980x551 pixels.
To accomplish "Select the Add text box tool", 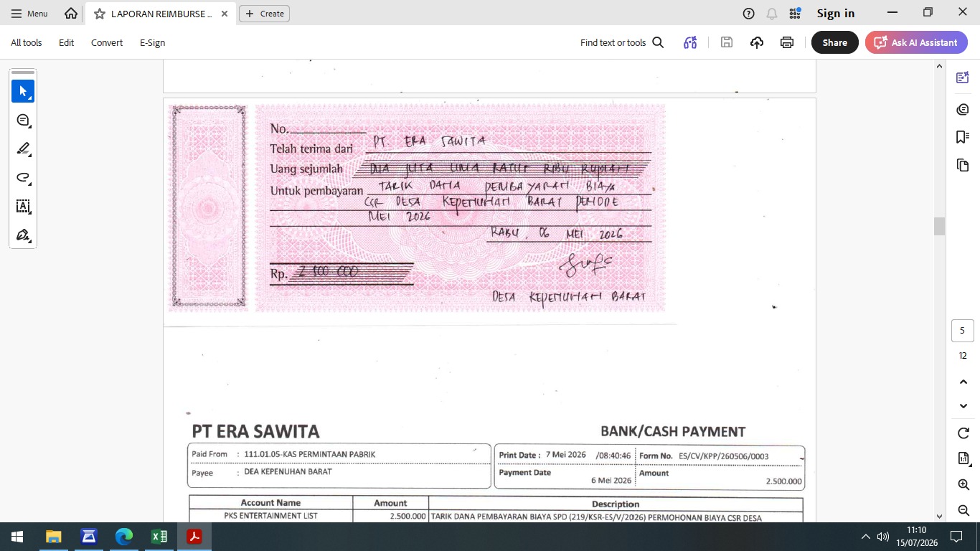I will tap(23, 206).
